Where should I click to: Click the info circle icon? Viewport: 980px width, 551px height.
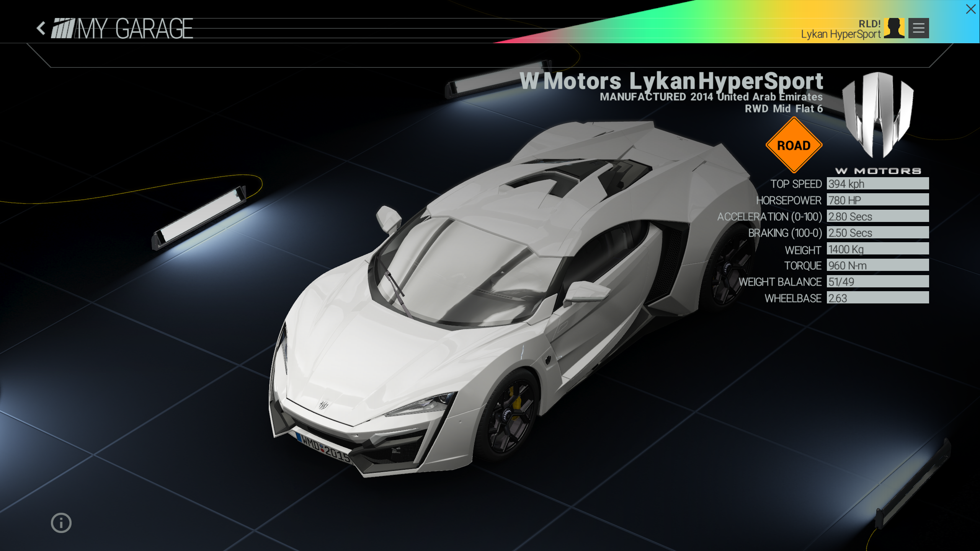pyautogui.click(x=61, y=523)
